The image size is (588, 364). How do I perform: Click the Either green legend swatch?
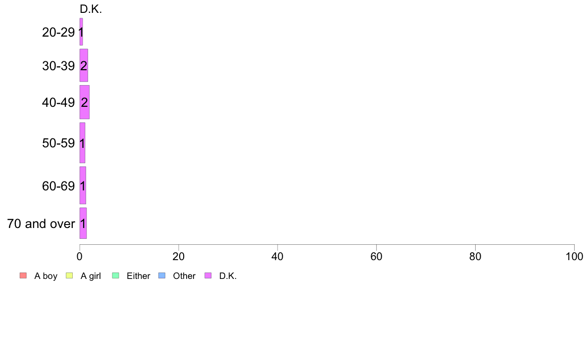(x=115, y=275)
